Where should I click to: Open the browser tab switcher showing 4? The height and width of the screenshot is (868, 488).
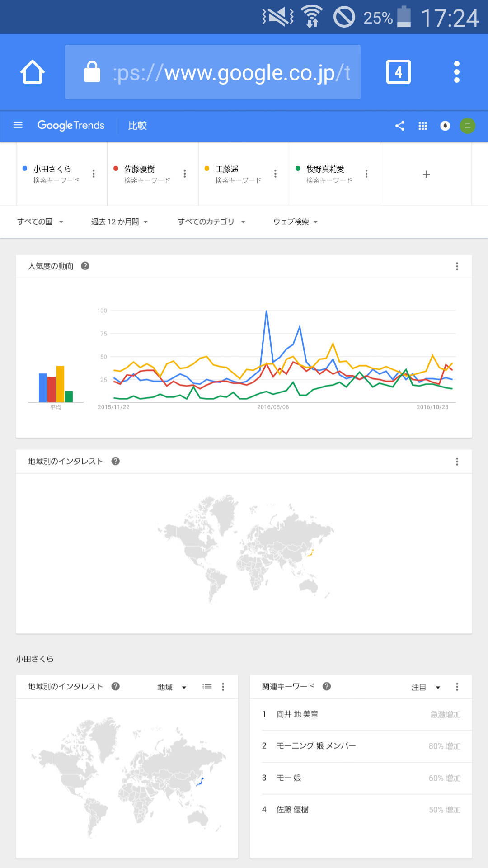coord(398,72)
